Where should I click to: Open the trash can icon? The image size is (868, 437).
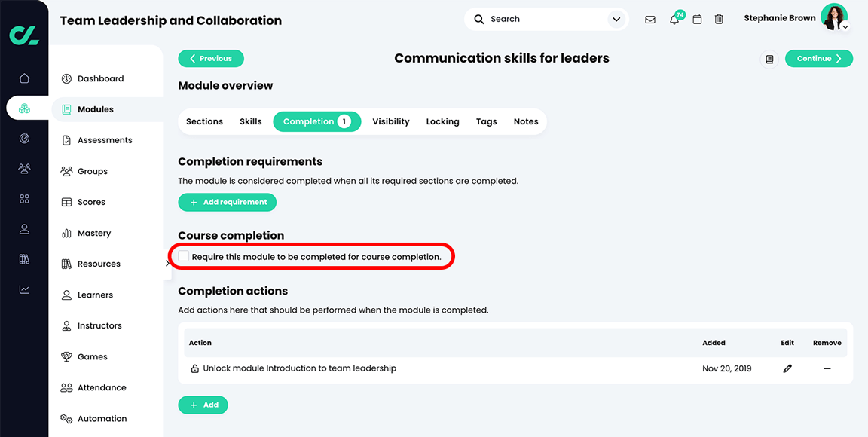click(x=719, y=20)
